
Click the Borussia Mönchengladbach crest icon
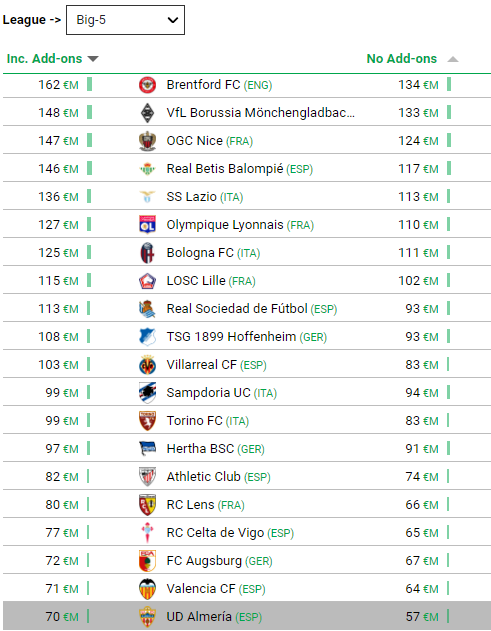pos(147,113)
